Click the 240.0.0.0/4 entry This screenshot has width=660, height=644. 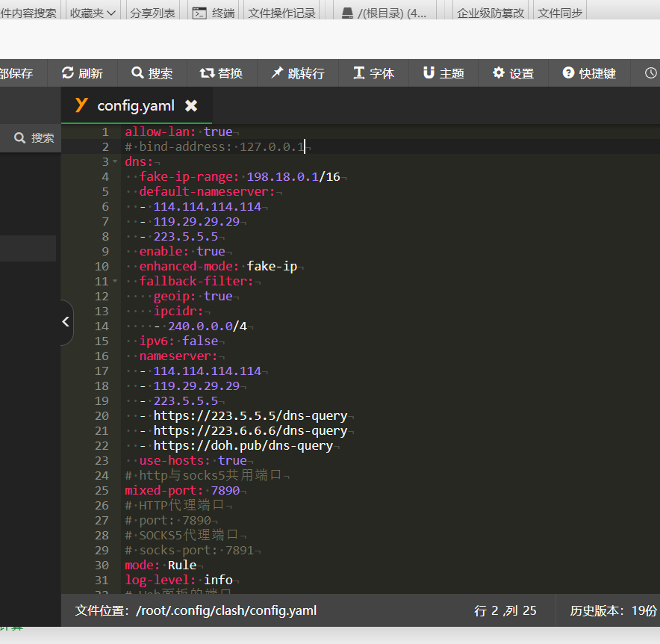click(x=207, y=326)
